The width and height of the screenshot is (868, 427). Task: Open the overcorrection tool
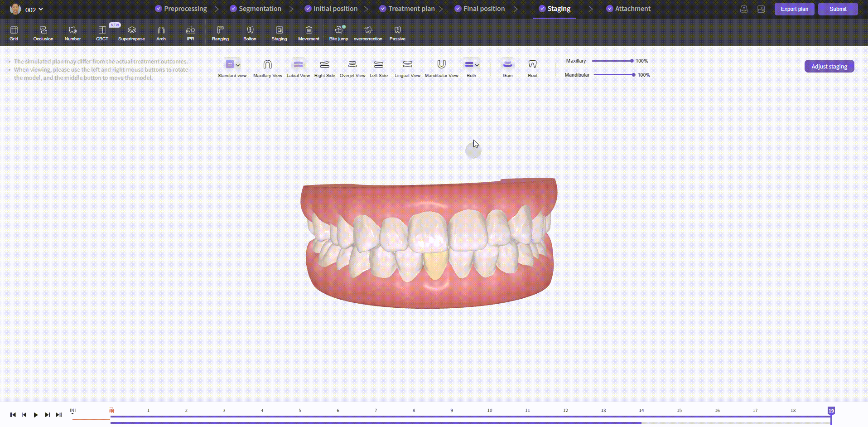(368, 34)
